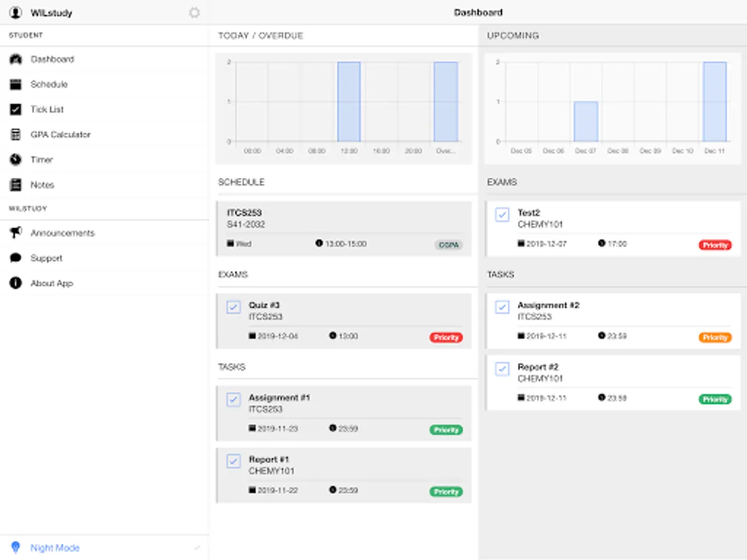The width and height of the screenshot is (747, 560).
Task: Tick the Report #2 checkbox
Action: tap(502, 369)
